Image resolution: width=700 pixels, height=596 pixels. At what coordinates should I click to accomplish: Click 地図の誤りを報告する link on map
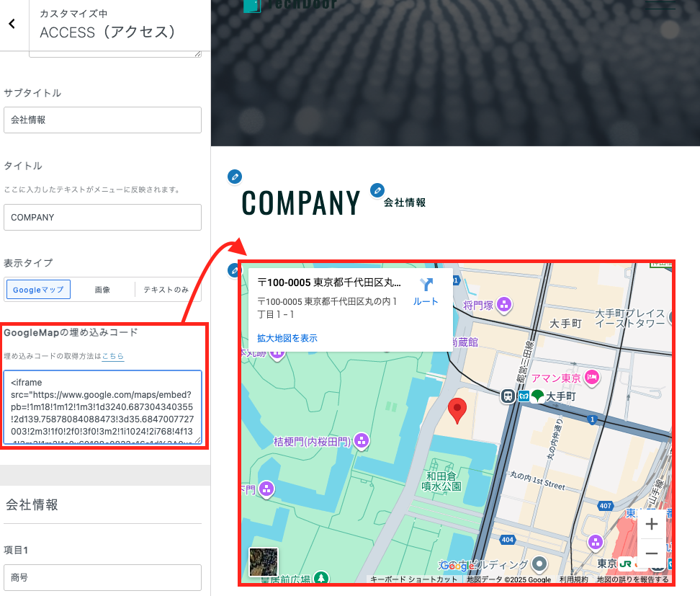[632, 579]
